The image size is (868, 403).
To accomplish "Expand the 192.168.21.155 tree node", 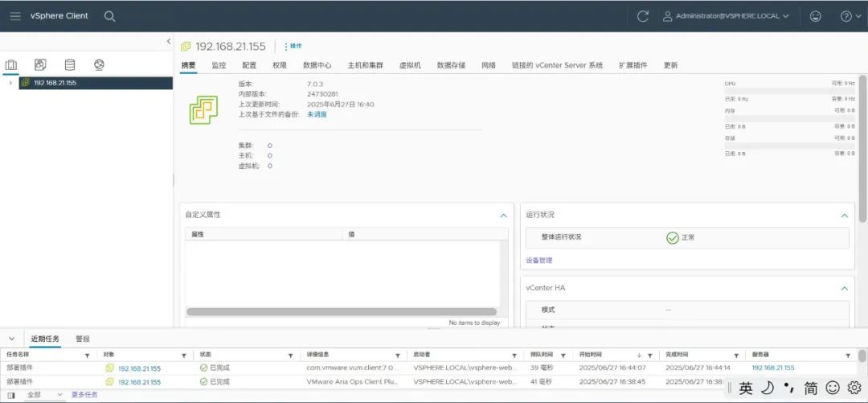I will click(10, 83).
